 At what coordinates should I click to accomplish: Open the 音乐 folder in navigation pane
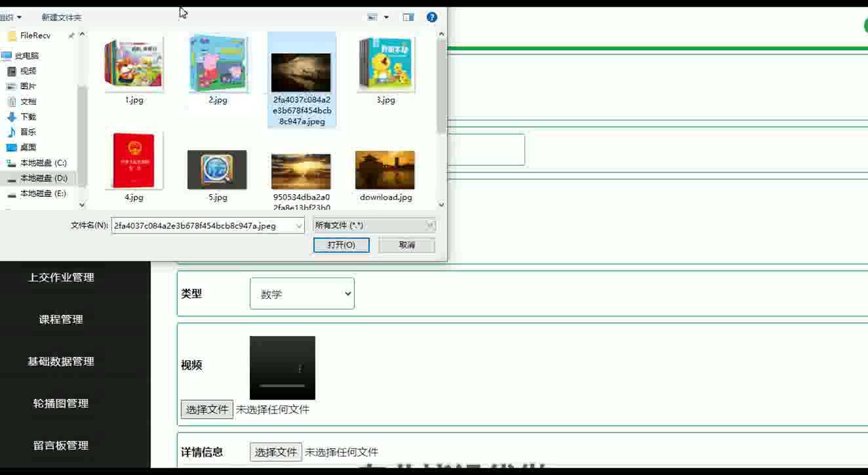click(28, 132)
